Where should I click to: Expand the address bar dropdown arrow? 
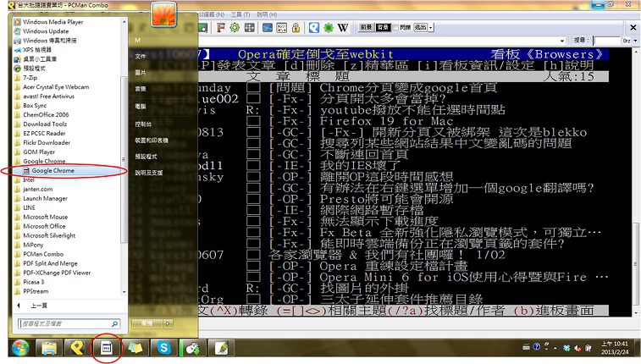click(562, 41)
